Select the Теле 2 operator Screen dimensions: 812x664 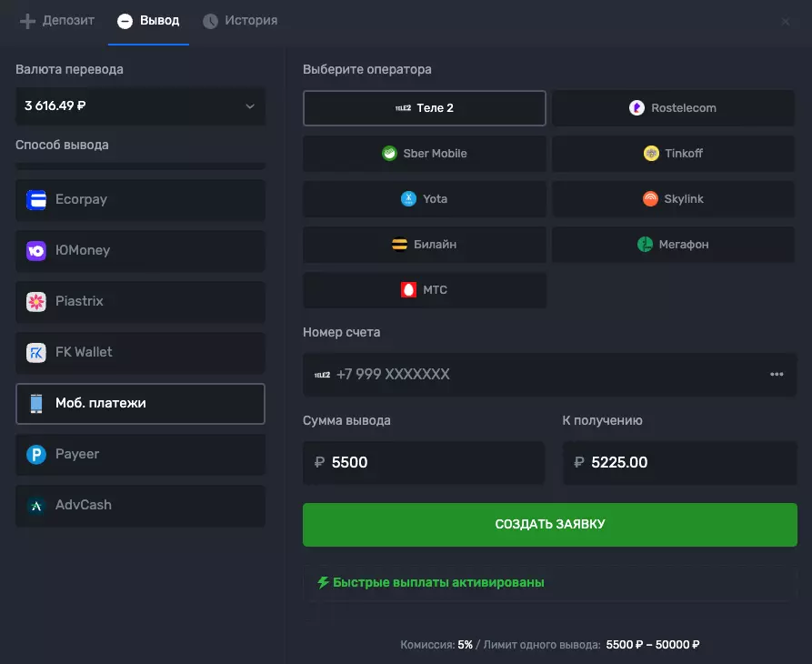(x=424, y=107)
